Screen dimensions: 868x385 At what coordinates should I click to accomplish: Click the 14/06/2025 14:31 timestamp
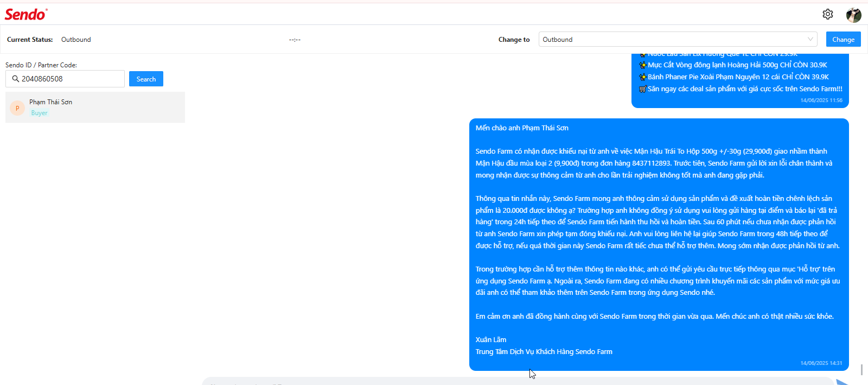[x=821, y=363]
